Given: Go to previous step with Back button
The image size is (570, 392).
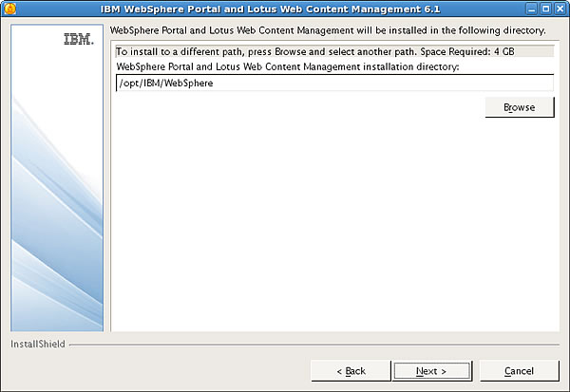Looking at the screenshot, I should coord(351,371).
